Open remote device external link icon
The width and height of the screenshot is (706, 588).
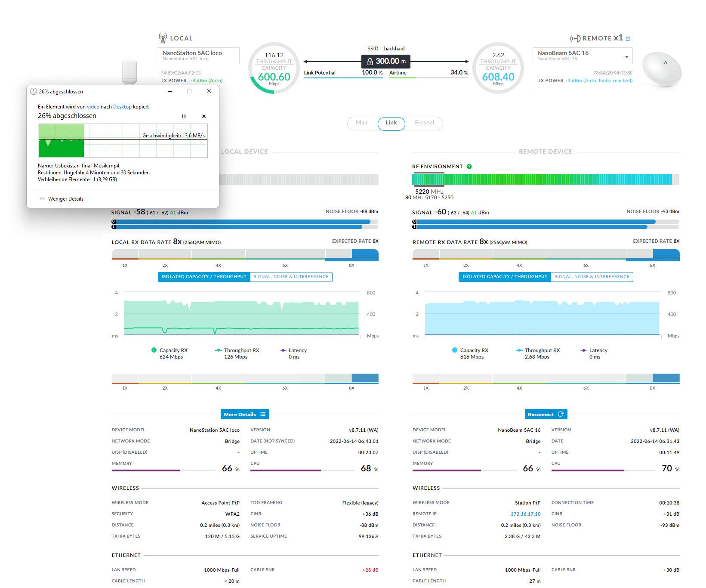pos(628,39)
